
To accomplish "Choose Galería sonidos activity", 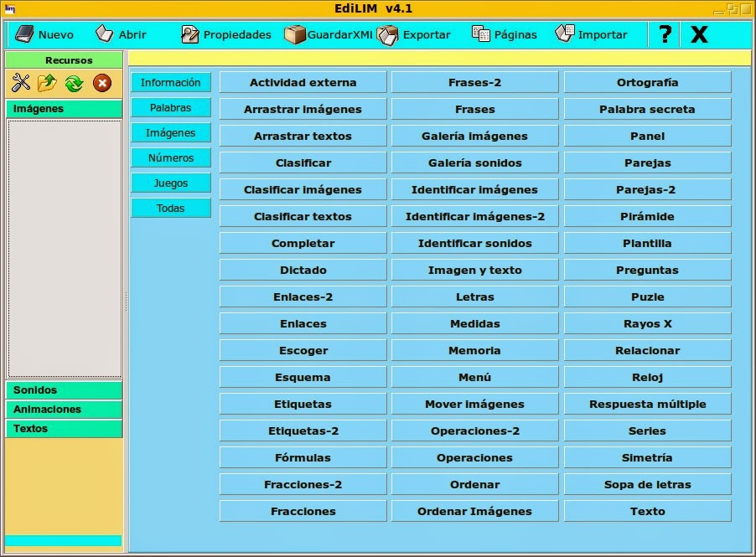I will tap(475, 162).
